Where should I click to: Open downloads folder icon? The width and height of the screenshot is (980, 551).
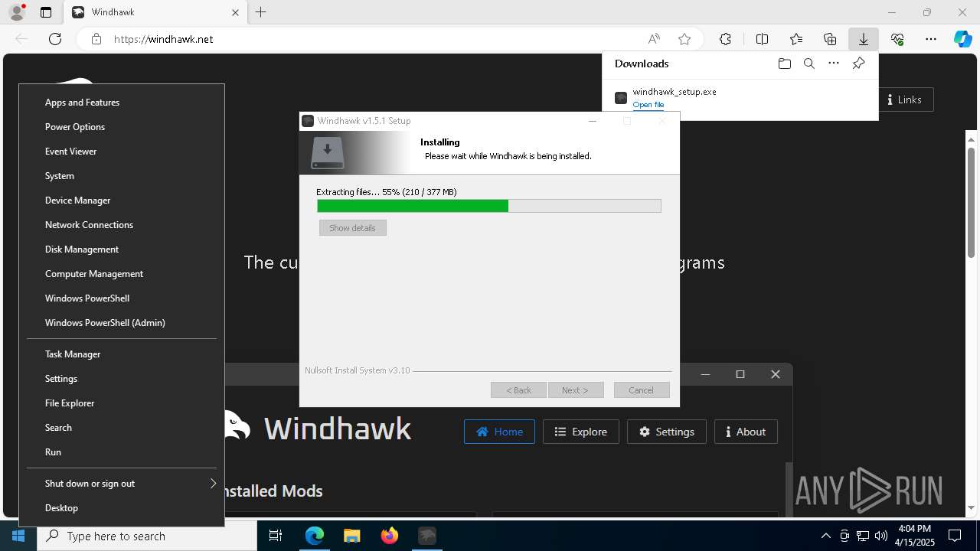click(784, 64)
